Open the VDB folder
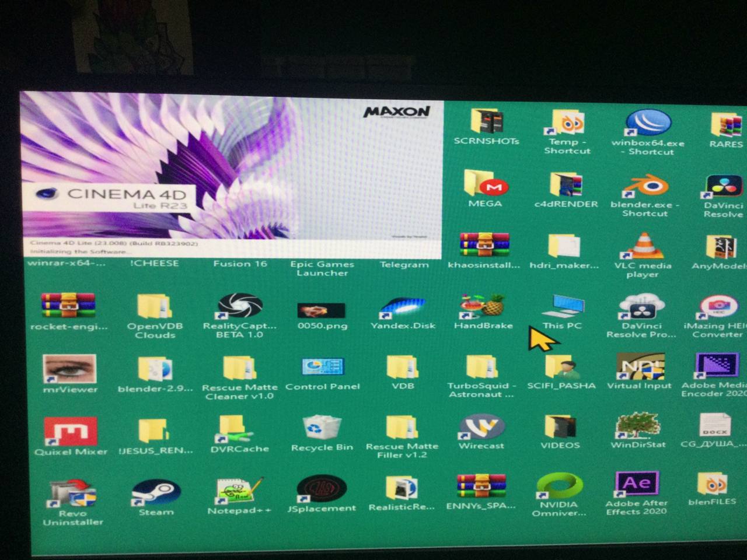 tap(403, 367)
